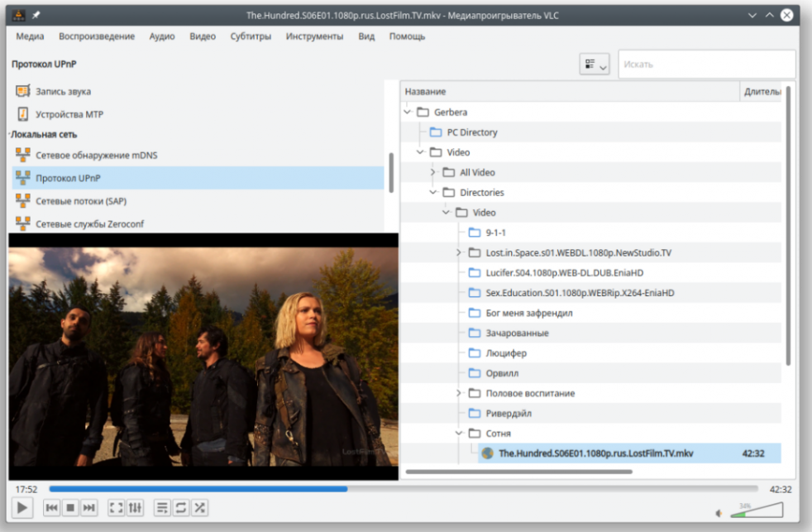The height and width of the screenshot is (532, 812).
Task: Toggle shuffle random playback
Action: (x=199, y=508)
